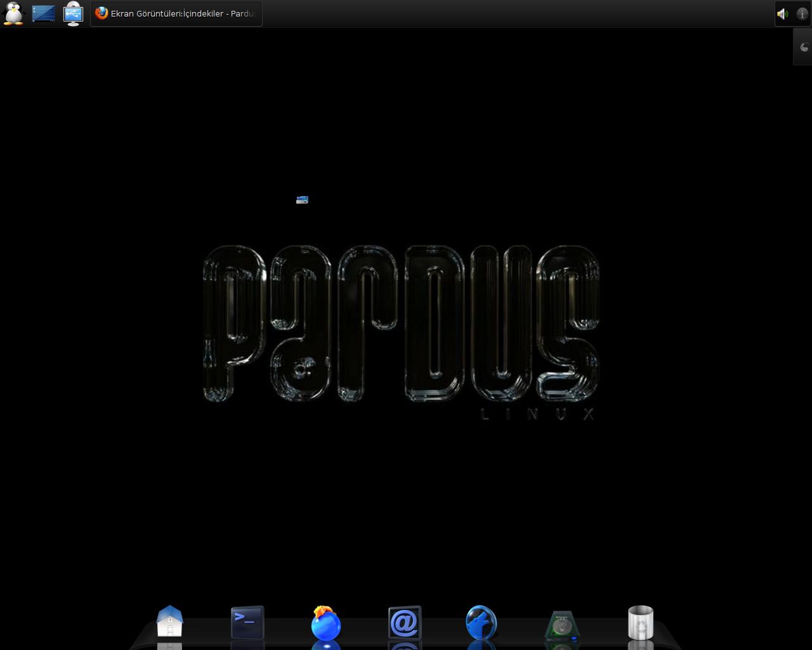
Task: Click the blue desktop icon beside the penguin
Action: tap(43, 13)
